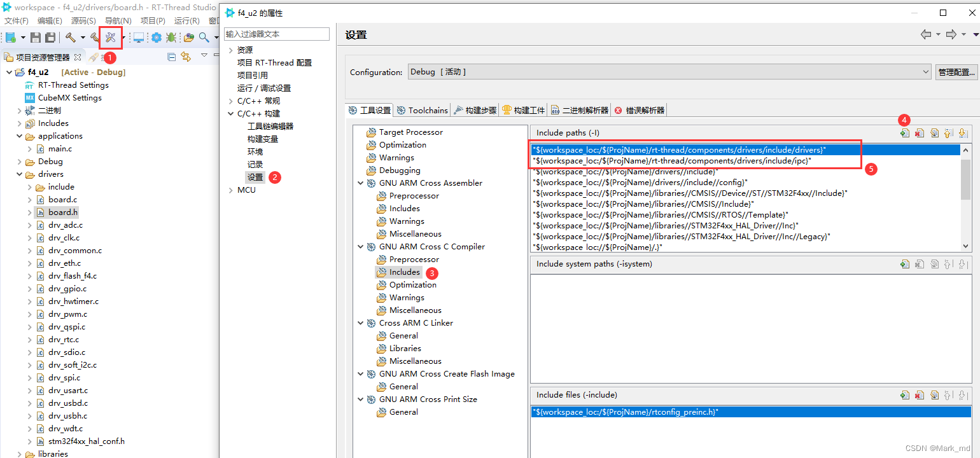The image size is (980, 458).
Task: Expand the MCU settings node
Action: [x=230, y=190]
